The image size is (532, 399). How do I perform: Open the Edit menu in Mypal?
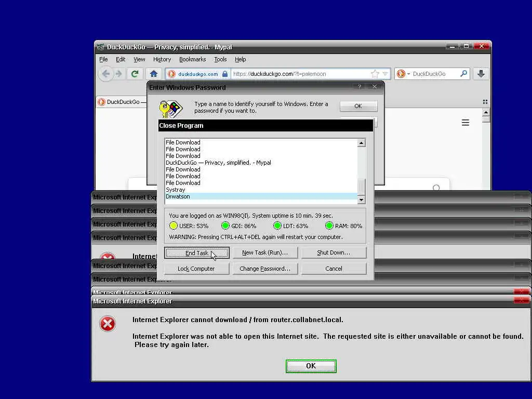pos(121,59)
